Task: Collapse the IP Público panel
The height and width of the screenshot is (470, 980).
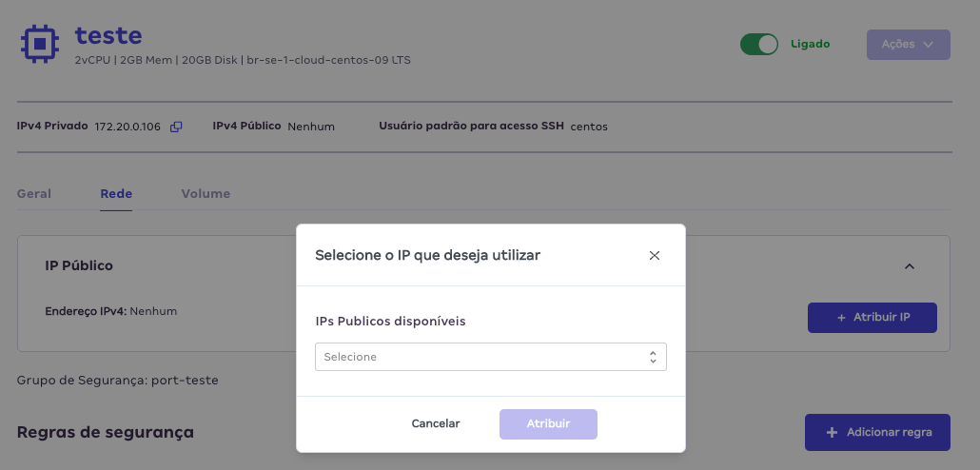Action: 909,266
